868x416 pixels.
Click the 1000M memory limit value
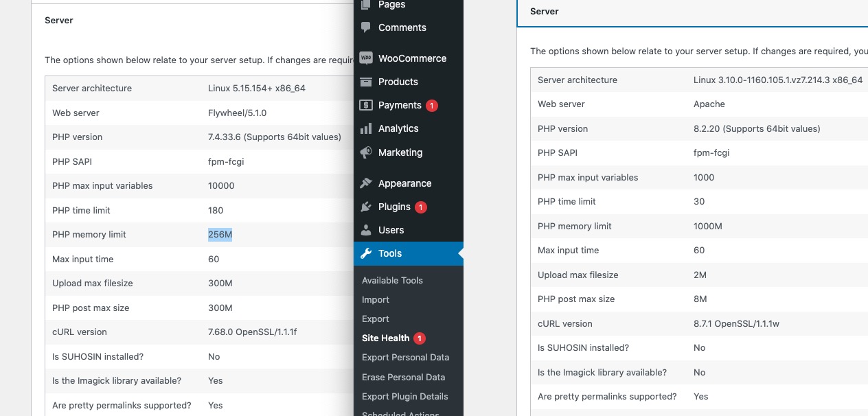(x=708, y=227)
